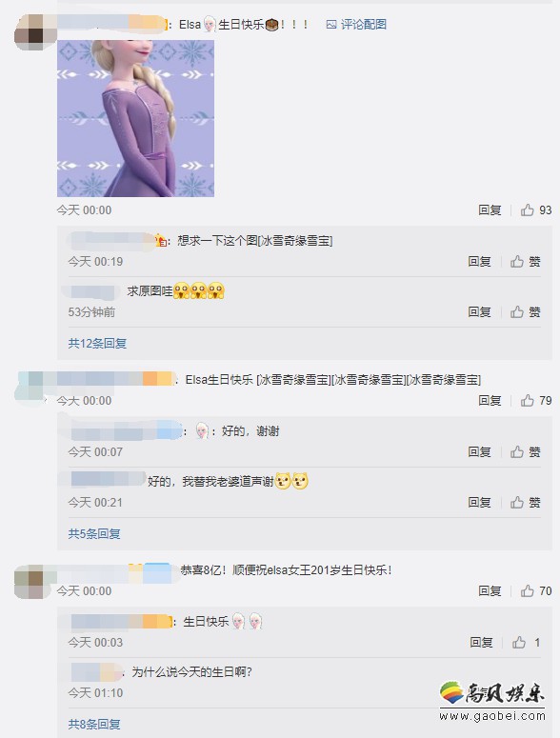Open the 评论配图 link

point(356,25)
